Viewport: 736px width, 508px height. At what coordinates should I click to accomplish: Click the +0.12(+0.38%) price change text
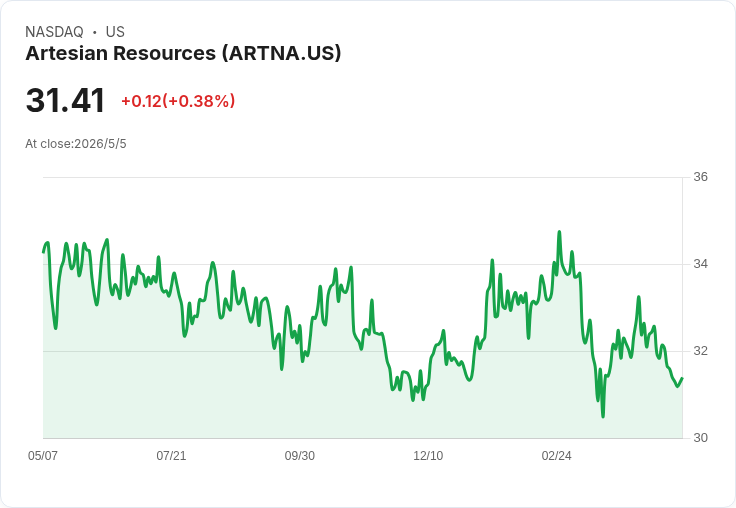(178, 101)
